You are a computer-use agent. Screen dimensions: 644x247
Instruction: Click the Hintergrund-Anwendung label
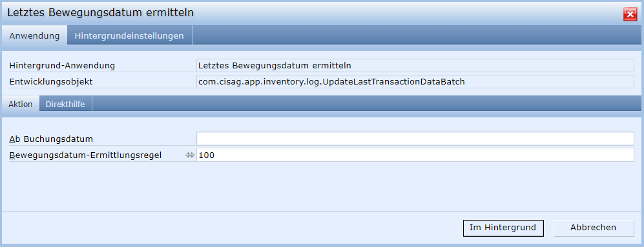pyautogui.click(x=62, y=65)
